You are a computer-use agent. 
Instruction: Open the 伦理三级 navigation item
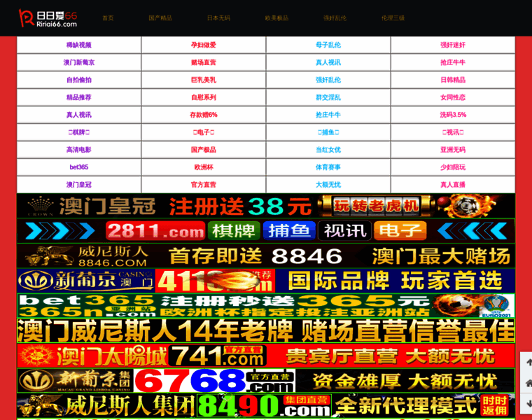coord(393,18)
